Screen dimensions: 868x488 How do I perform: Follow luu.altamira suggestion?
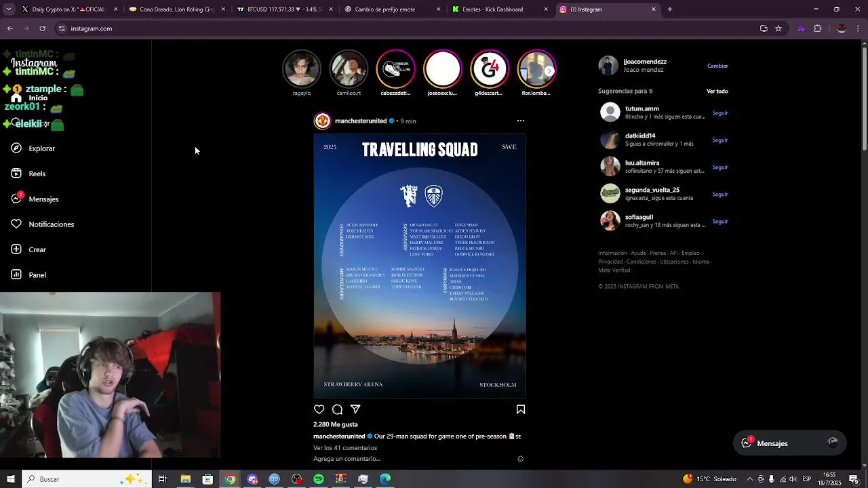coord(719,167)
